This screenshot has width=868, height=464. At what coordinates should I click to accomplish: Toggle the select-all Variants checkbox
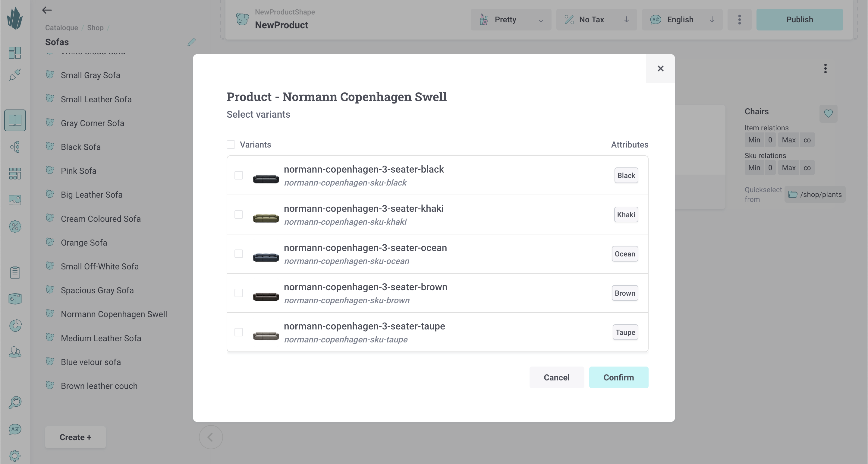click(231, 144)
